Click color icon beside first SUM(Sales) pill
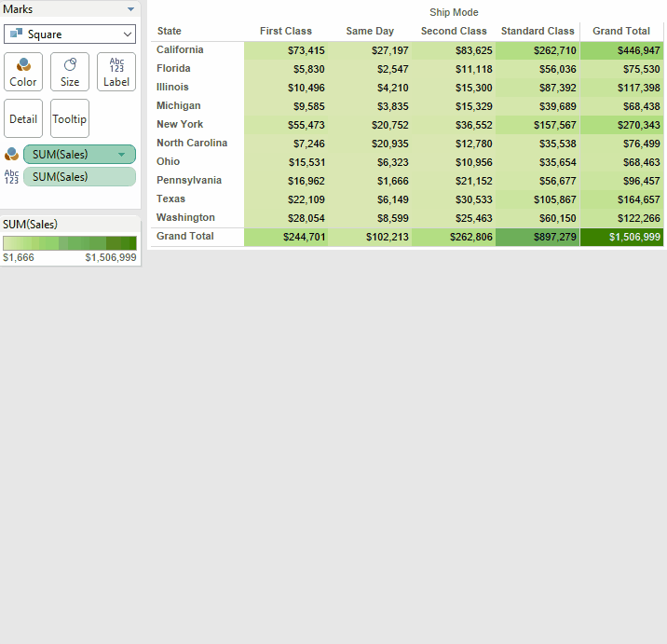 (11, 155)
